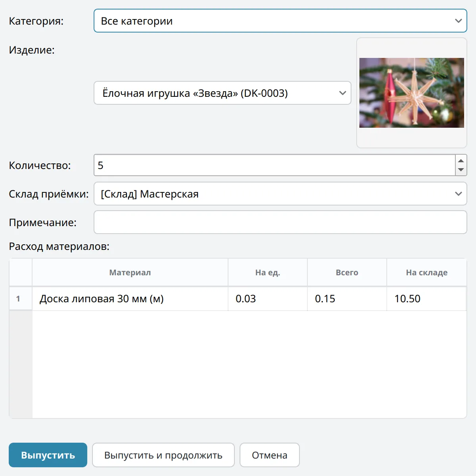
Task: Click the Расход материалов label
Action: point(59,246)
